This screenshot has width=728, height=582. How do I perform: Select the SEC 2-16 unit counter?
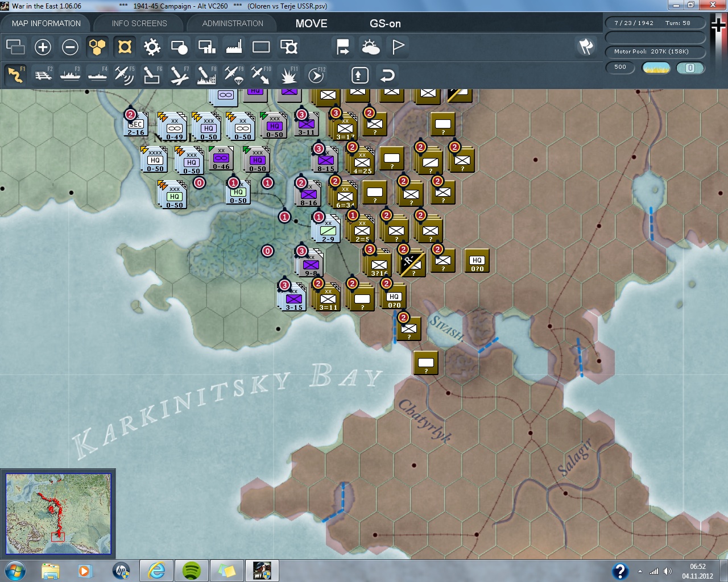click(x=136, y=125)
